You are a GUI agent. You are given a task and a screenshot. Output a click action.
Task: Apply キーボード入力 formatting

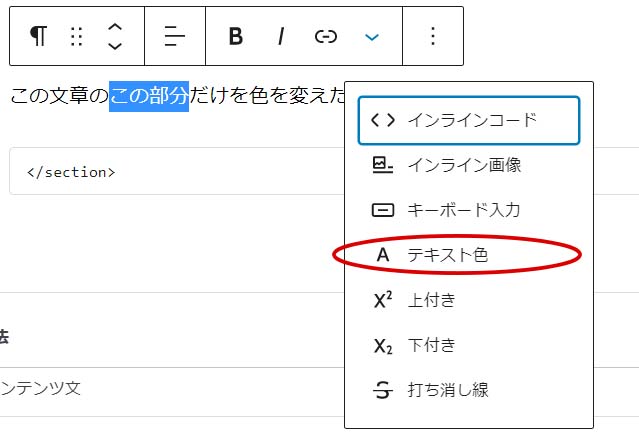click(464, 210)
